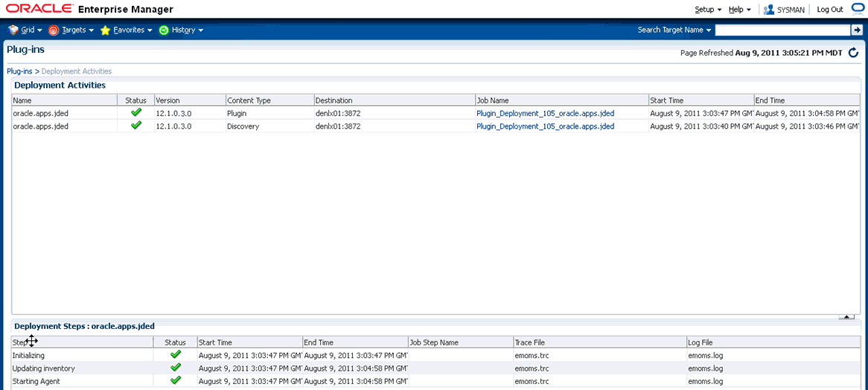Open the Plugin row job name link
This screenshot has width=868, height=390.
click(x=545, y=113)
